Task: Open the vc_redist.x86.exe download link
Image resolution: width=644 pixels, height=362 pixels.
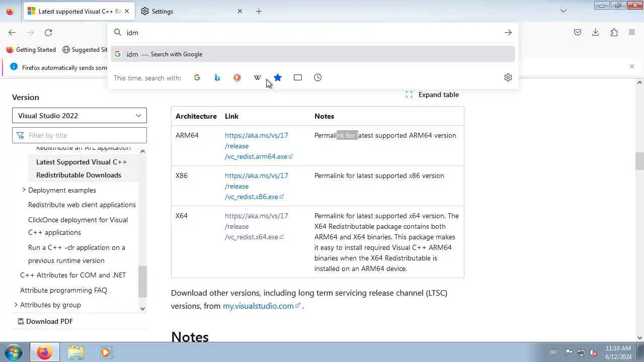Action: [x=257, y=186]
